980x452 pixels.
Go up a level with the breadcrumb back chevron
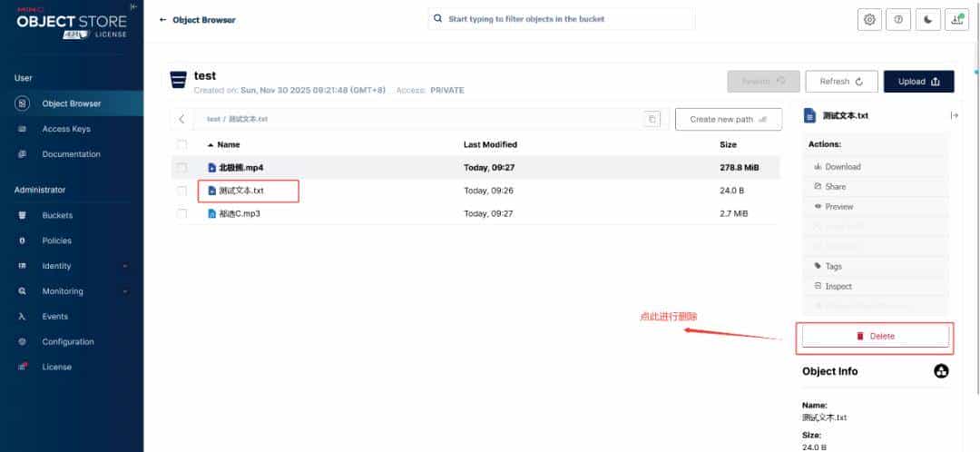click(x=181, y=119)
